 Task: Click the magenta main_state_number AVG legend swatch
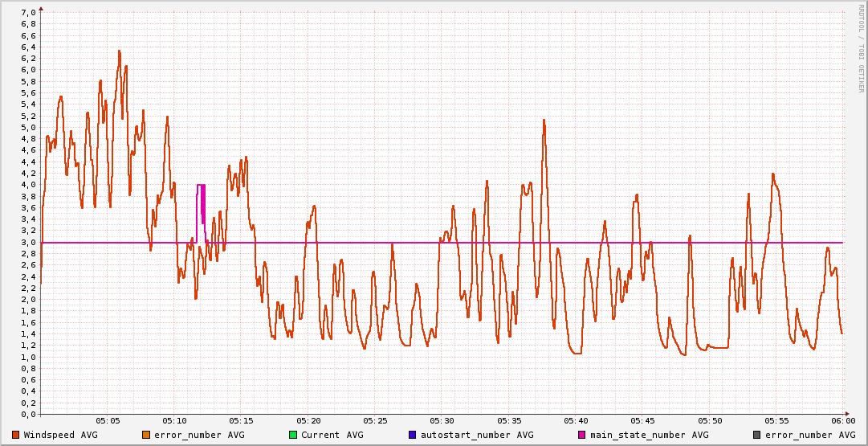(582, 435)
